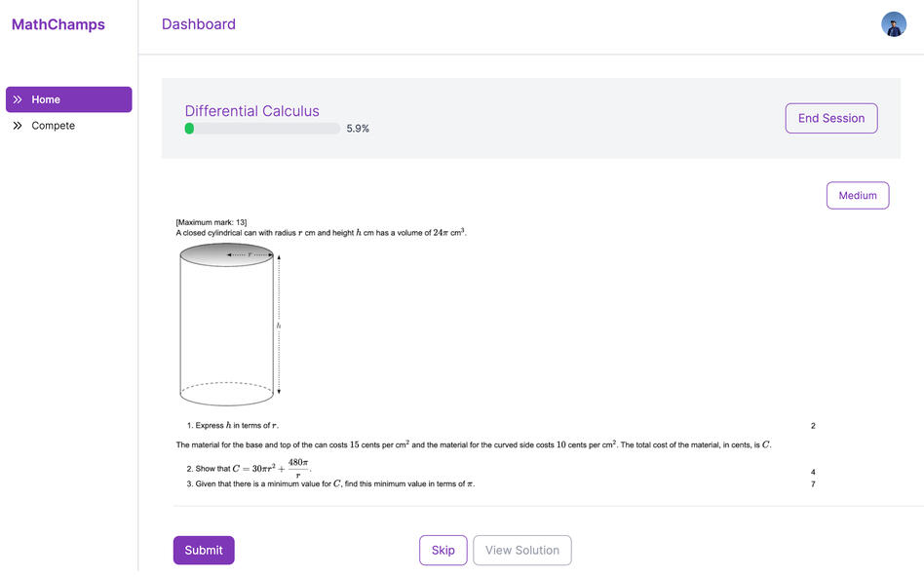Screen dimensions: 924x577
Task: Click the 5.9% progress label
Action: (358, 129)
